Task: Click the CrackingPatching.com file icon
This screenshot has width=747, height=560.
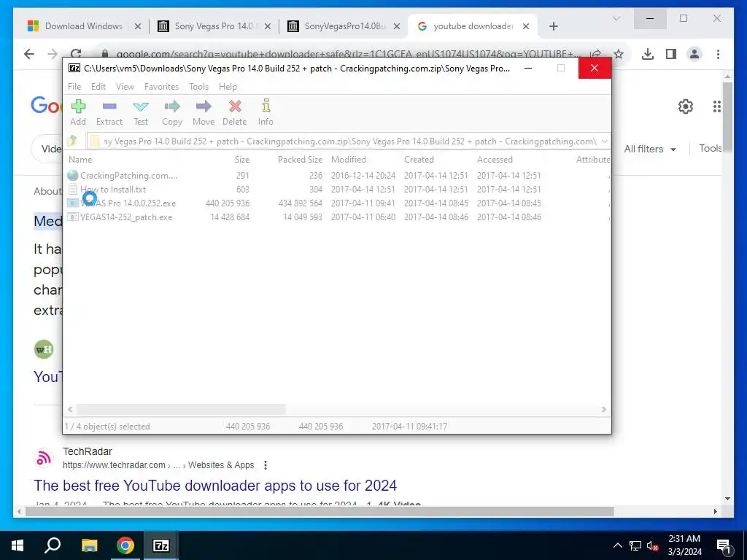Action: tap(72, 175)
